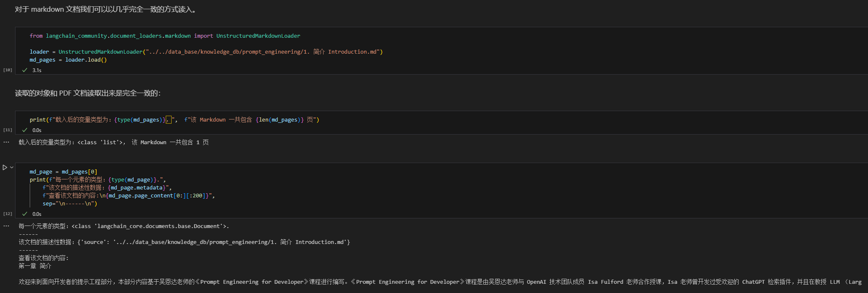Click execution count label [12]
Screen dimensions: 868x293
(x=8, y=214)
